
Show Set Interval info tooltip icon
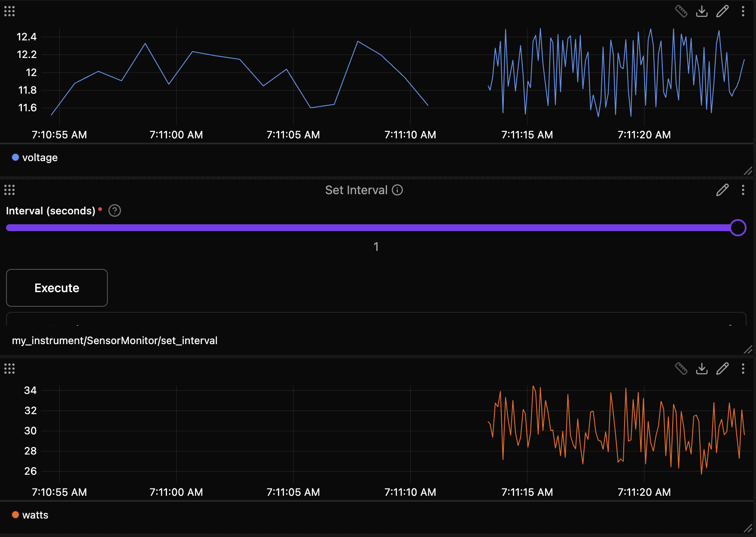click(x=398, y=190)
